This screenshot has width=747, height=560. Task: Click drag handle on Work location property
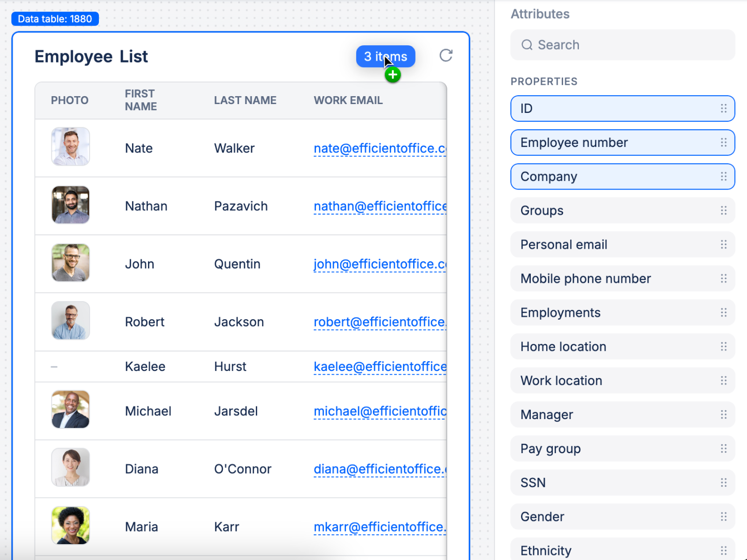(x=723, y=380)
